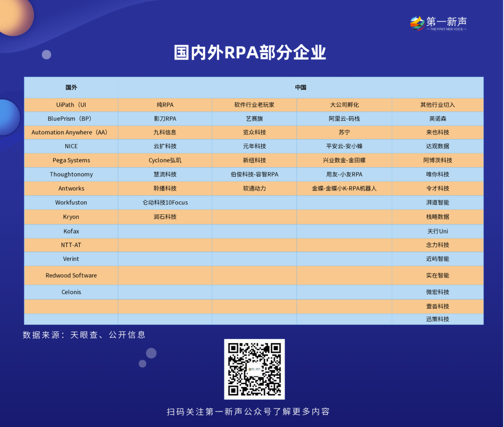Click the 云扩科技 cell
Screen dimensions: 504x427
click(165, 146)
